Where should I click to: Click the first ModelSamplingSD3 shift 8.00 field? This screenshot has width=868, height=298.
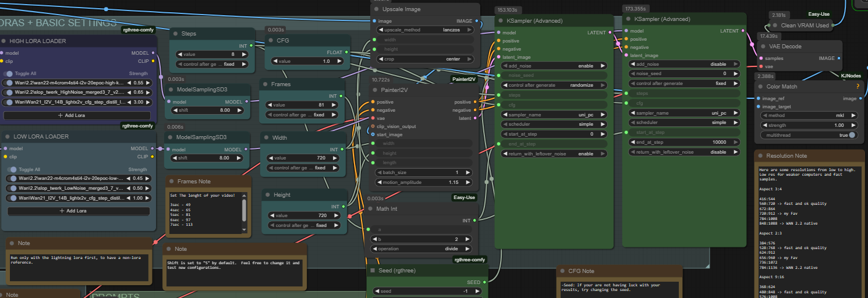(x=208, y=110)
